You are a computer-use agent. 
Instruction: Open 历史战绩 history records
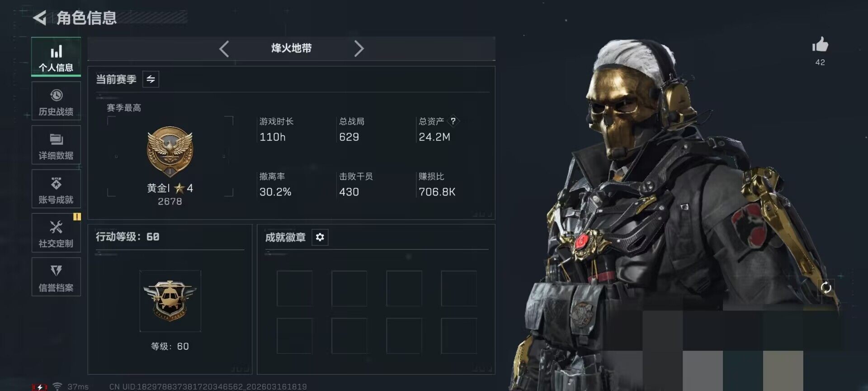pos(56,101)
